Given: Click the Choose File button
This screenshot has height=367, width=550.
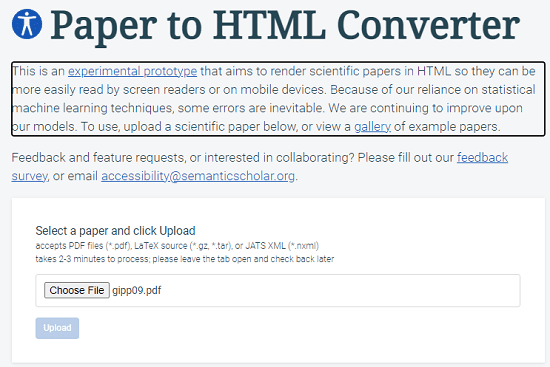Looking at the screenshot, I should click(x=77, y=290).
